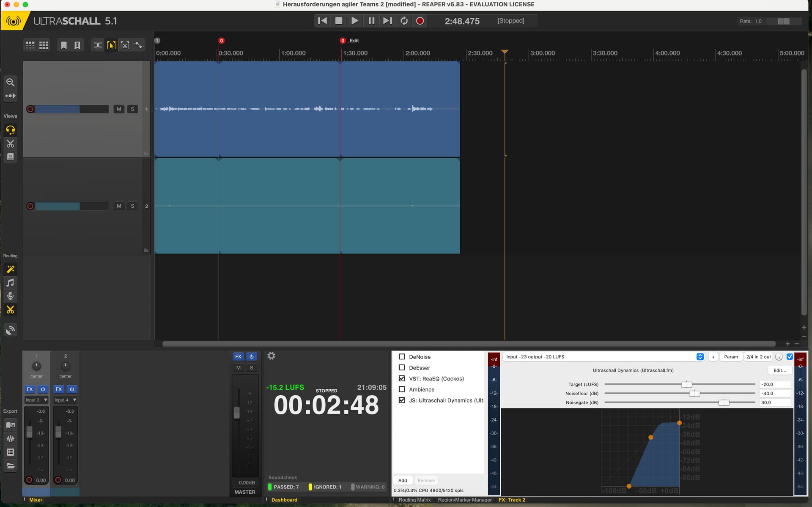Click the plus preset button
Viewport: 812px width, 507px height.
(x=713, y=357)
